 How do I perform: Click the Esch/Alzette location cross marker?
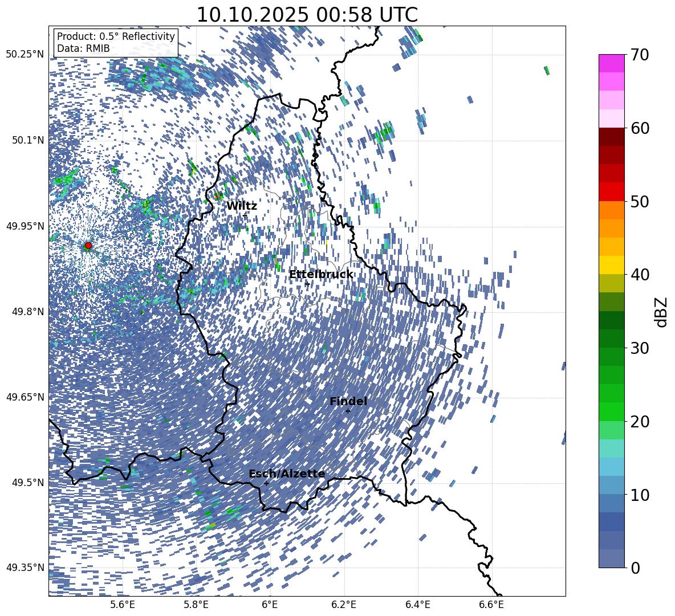(x=266, y=483)
